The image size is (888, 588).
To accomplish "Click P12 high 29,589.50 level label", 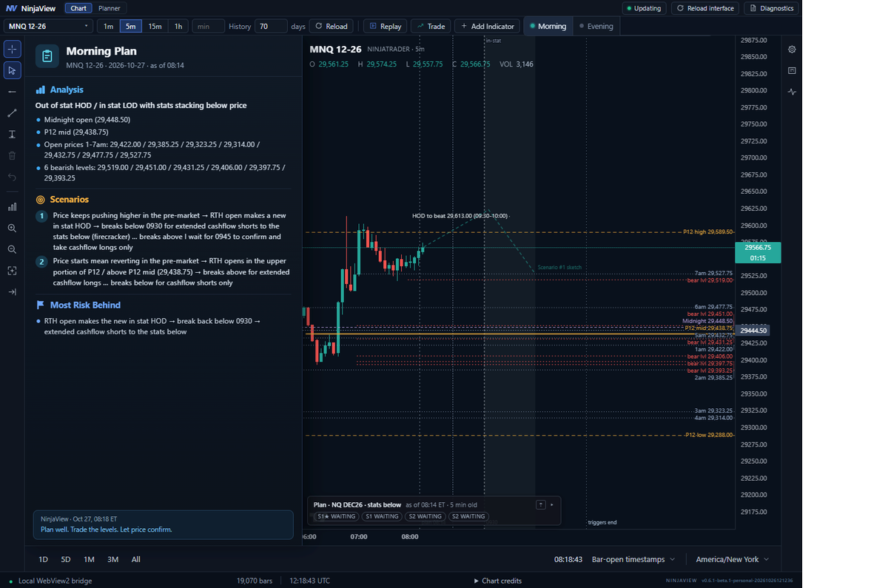I will (x=708, y=232).
